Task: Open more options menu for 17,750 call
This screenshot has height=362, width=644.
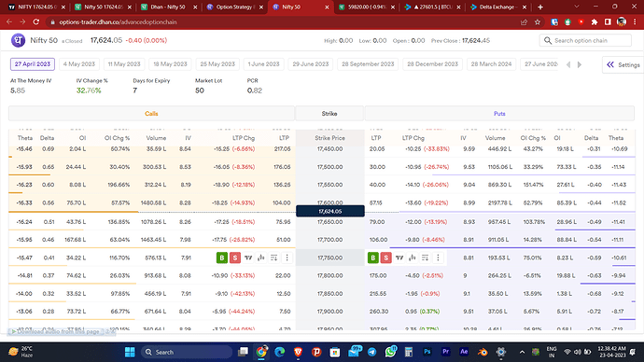Action: coord(287,258)
